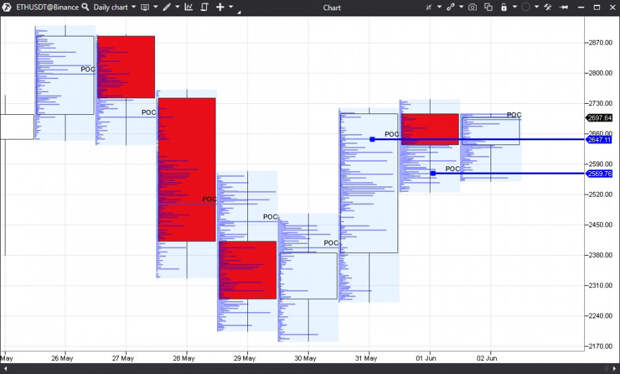Click the ATAS logo icon in the toolbar
620x374 pixels.
click(x=7, y=7)
